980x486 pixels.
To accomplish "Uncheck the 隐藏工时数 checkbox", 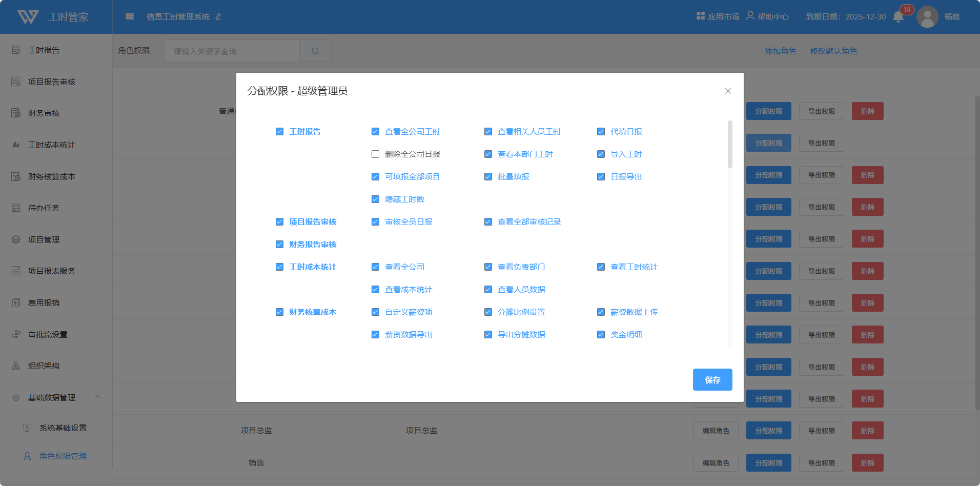I will [x=376, y=199].
